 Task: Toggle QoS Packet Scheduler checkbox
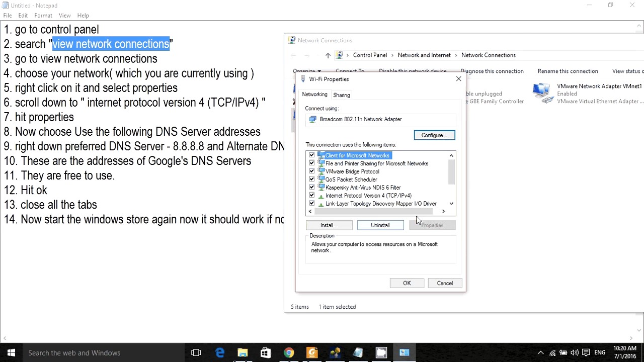(312, 179)
